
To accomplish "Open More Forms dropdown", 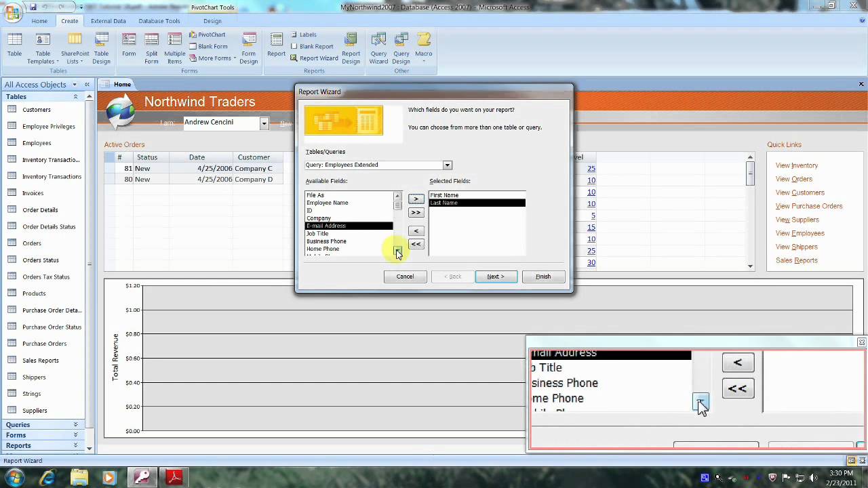I will click(x=213, y=58).
